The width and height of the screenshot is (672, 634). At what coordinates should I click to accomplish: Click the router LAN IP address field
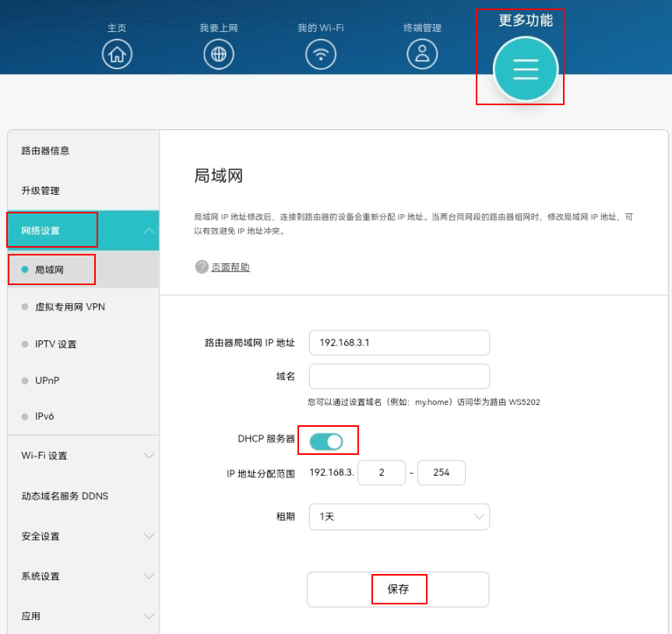point(399,343)
